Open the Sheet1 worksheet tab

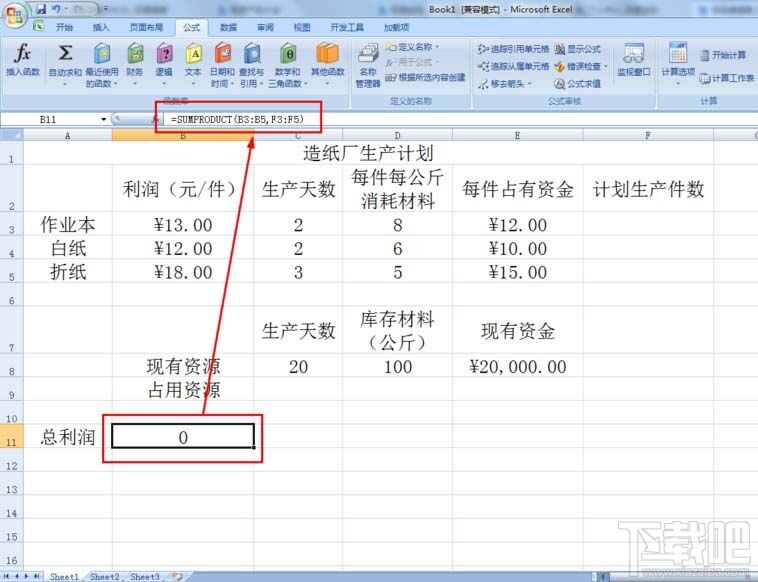tap(64, 576)
